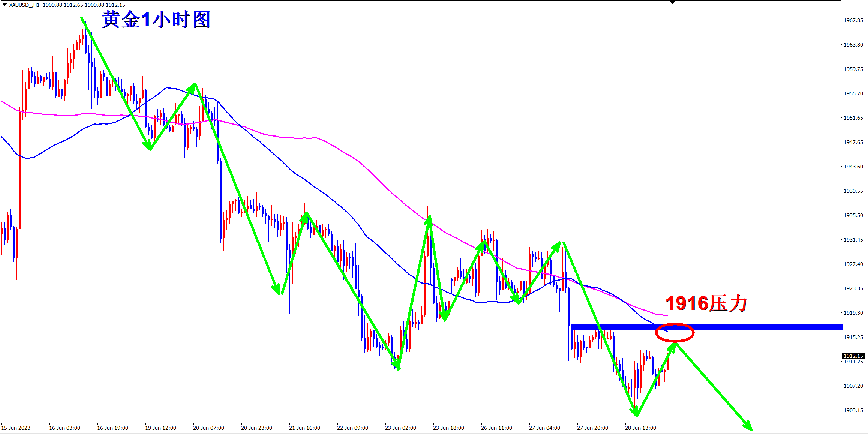This screenshot has width=868, height=434.
Task: Click the 1967.85 price scale label
Action: click(853, 20)
